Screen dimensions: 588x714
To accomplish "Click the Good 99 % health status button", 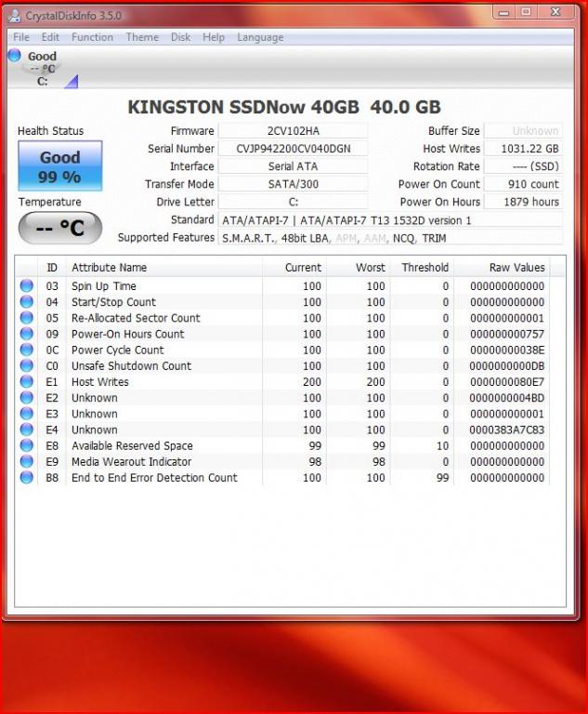I will (x=60, y=166).
